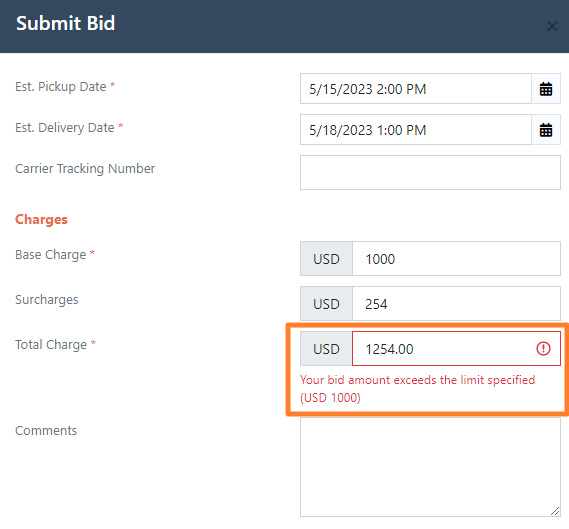
Task: Focus the Est. Pickup Date field
Action: 416,89
